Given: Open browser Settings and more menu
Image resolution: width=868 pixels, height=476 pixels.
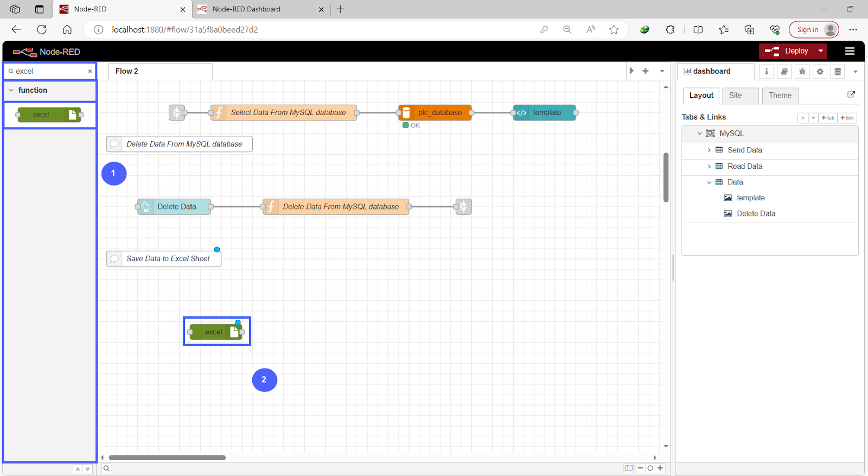Looking at the screenshot, I should click(x=853, y=29).
